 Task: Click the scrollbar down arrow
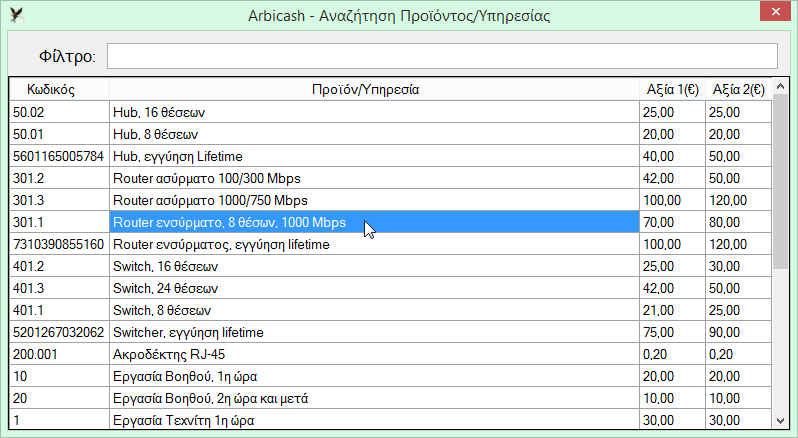[780, 421]
